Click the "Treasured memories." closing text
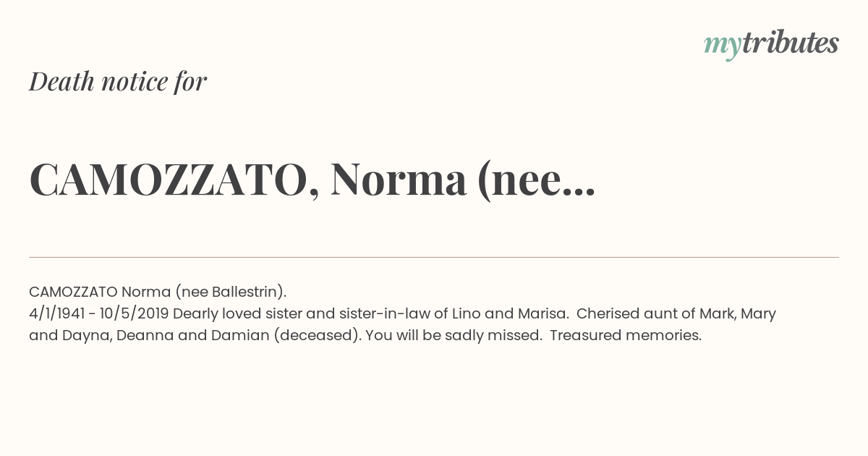Screen dimensions: 868x456 626,335
